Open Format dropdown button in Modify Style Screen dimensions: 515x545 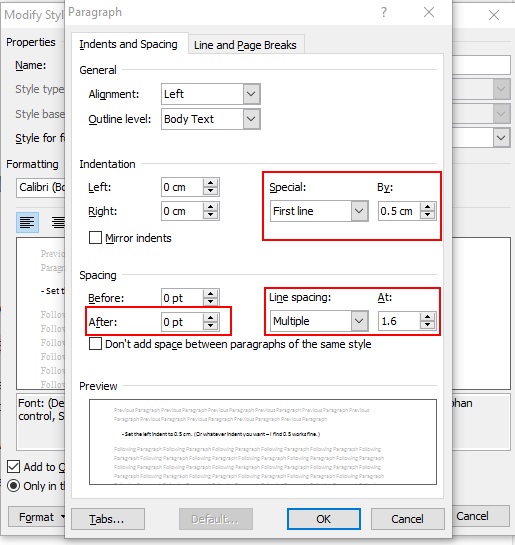click(x=36, y=517)
